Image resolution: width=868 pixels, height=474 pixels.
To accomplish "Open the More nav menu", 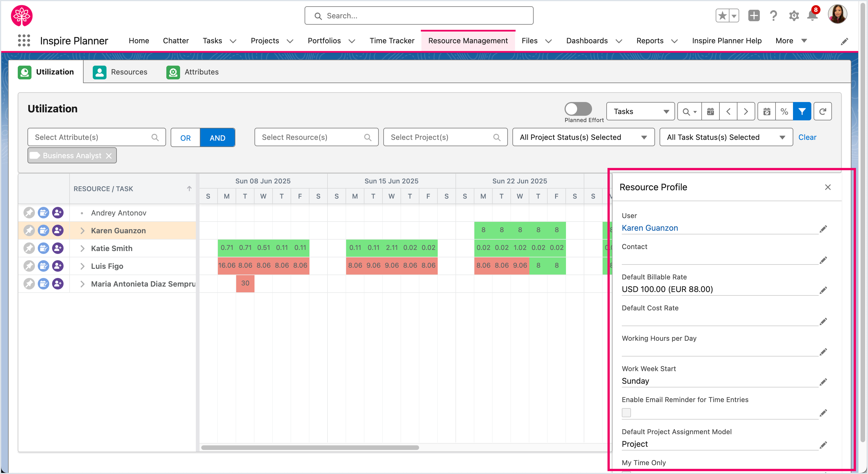I will pos(791,41).
